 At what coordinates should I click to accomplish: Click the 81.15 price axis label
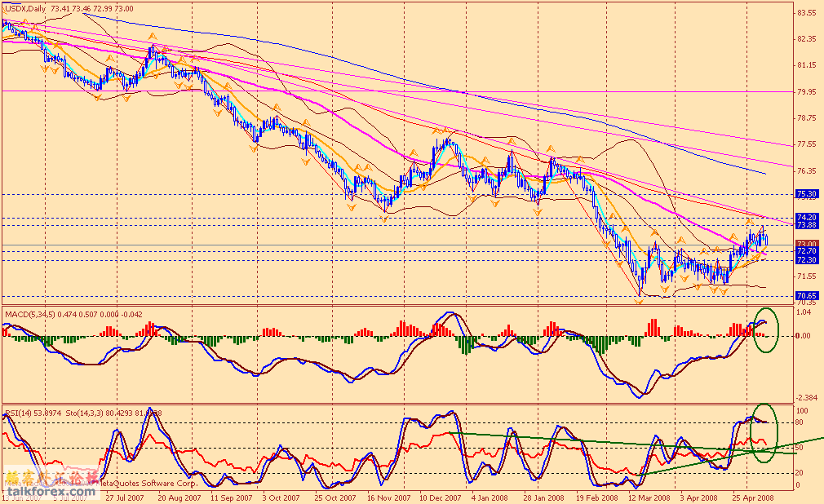pos(807,66)
